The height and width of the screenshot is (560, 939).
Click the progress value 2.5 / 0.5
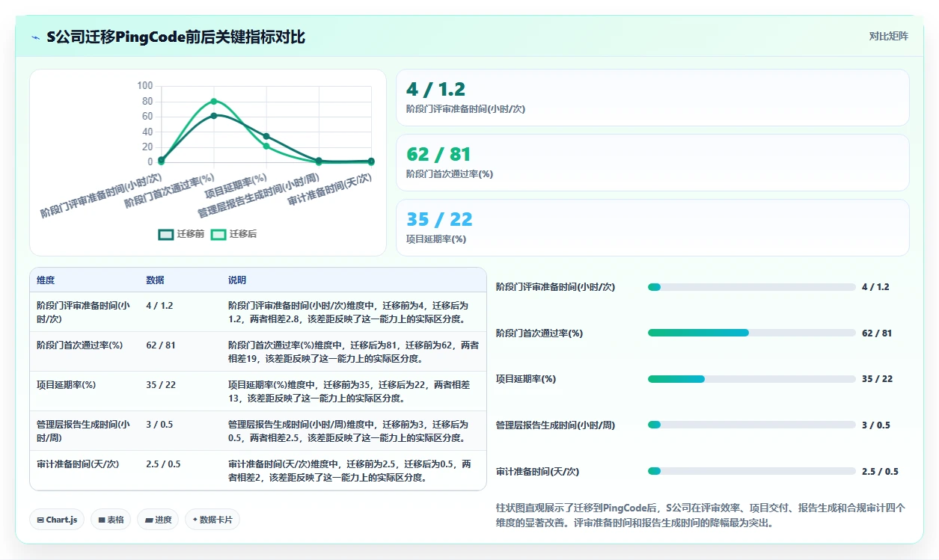coord(880,471)
